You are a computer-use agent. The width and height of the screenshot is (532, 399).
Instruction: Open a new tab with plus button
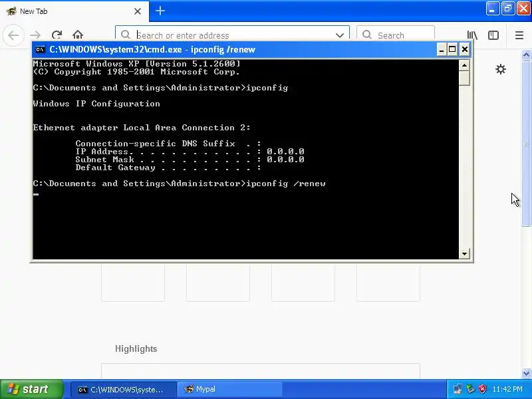click(x=160, y=11)
